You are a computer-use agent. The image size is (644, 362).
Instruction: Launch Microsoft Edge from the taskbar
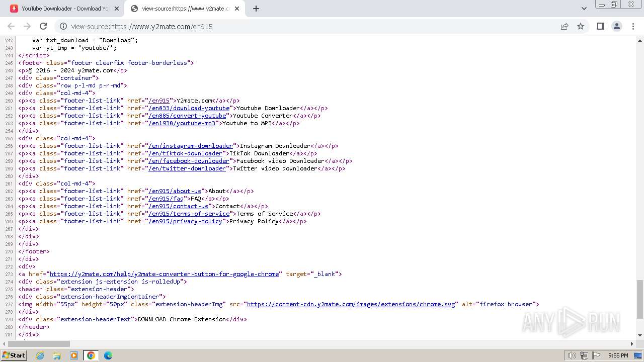[108, 355]
